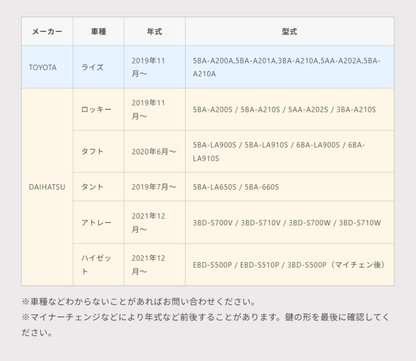Click the ハイゼット model cell
The image size is (416, 361).
(x=98, y=265)
